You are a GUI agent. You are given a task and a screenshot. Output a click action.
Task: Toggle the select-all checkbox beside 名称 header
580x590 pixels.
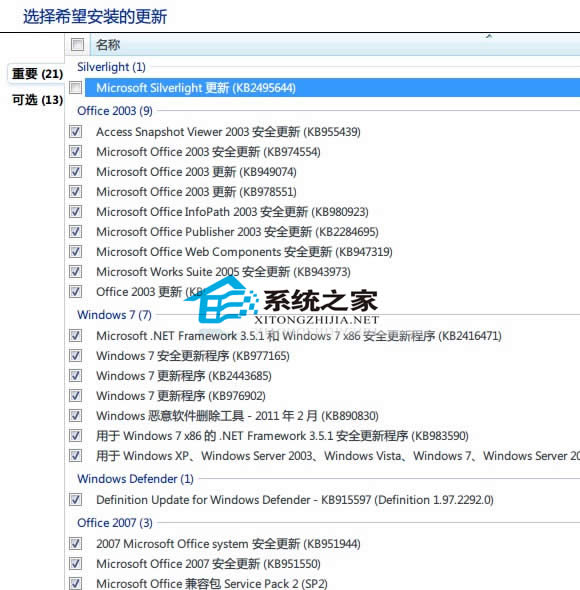(x=77, y=44)
